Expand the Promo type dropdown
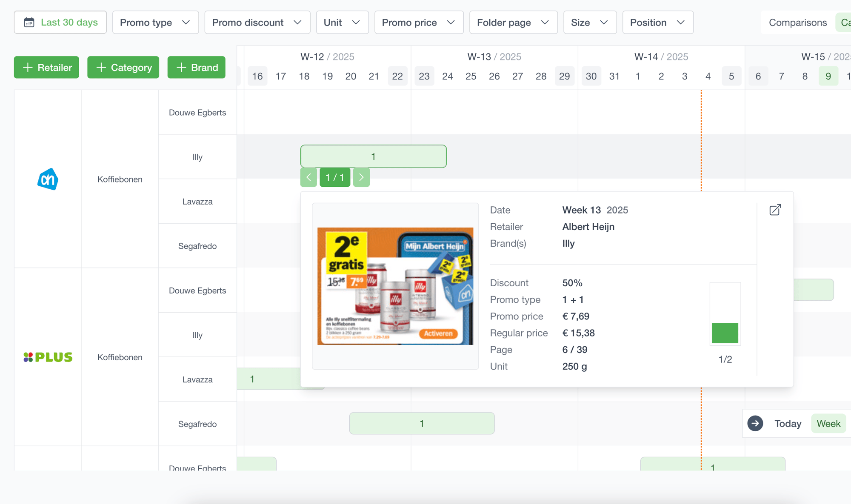The width and height of the screenshot is (851, 504). tap(155, 22)
